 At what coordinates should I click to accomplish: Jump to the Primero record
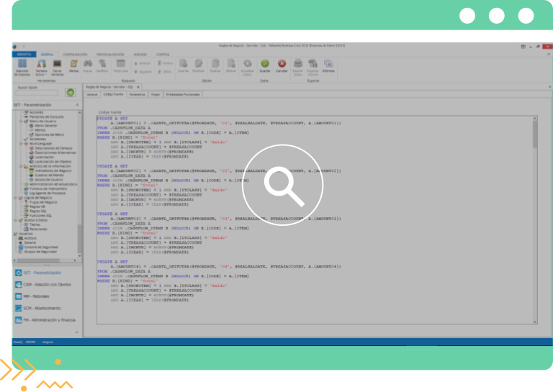(x=165, y=63)
